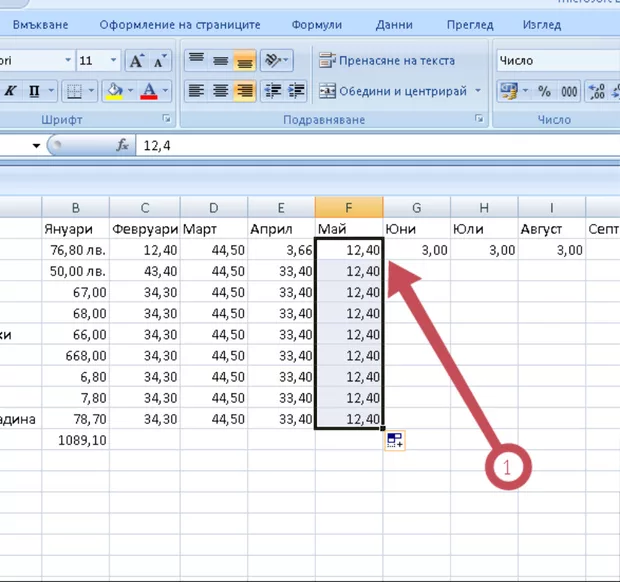Open the currency format dropdown arrow
This screenshot has height=582, width=620.
pos(525,91)
